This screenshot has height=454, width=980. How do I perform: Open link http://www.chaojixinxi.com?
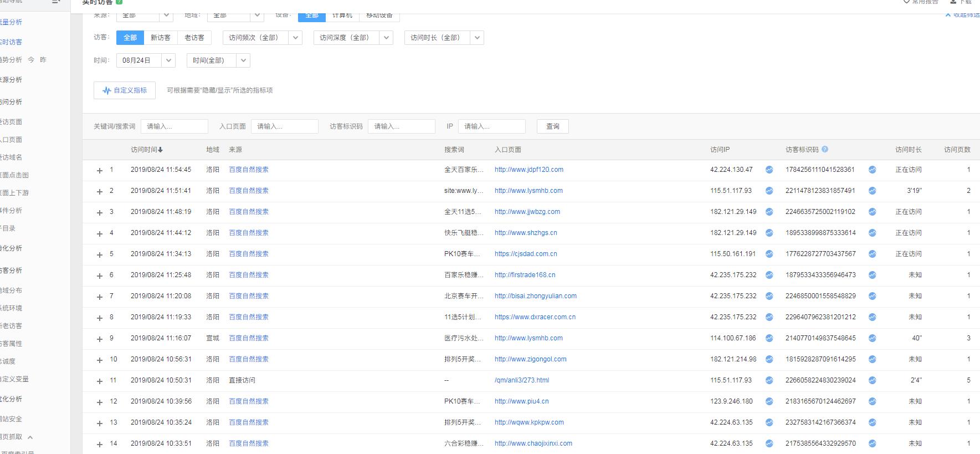pyautogui.click(x=533, y=443)
